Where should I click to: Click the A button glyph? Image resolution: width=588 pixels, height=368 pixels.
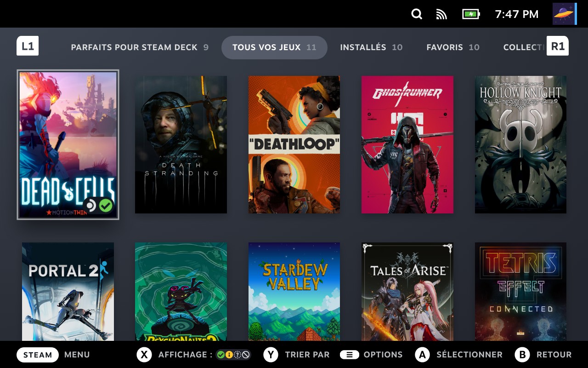422,355
